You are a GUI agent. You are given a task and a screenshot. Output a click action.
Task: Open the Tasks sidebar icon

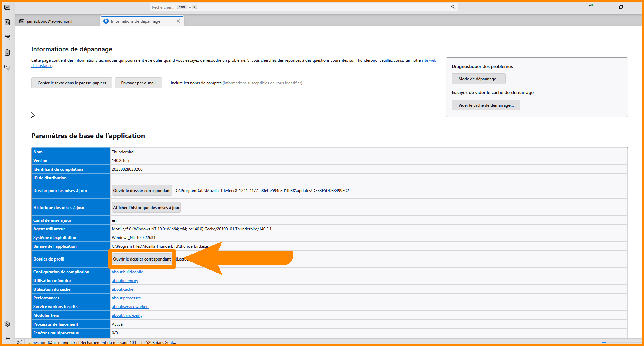click(7, 53)
